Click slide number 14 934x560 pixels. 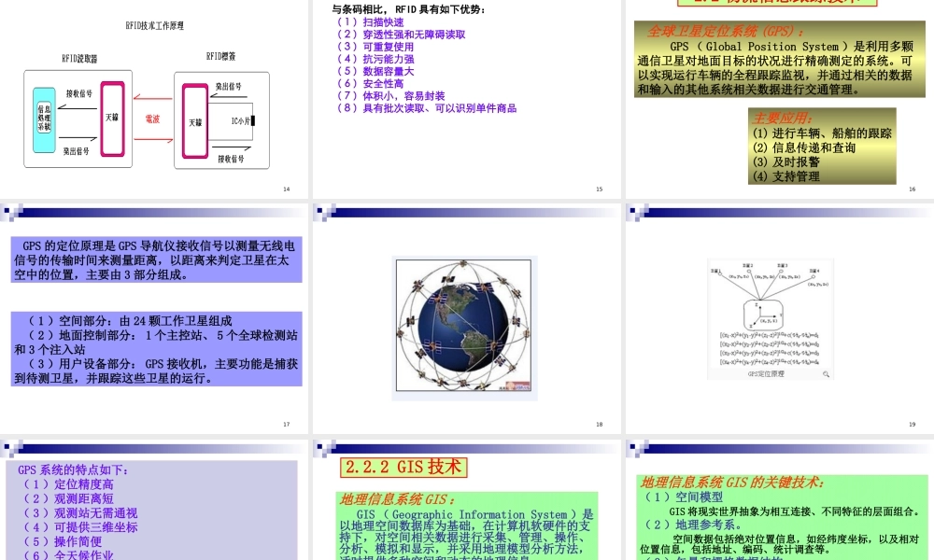(x=287, y=189)
